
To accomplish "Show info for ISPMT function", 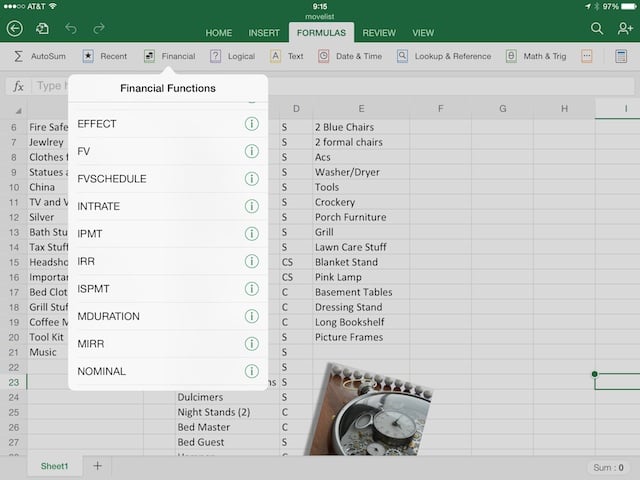I will 251,289.
